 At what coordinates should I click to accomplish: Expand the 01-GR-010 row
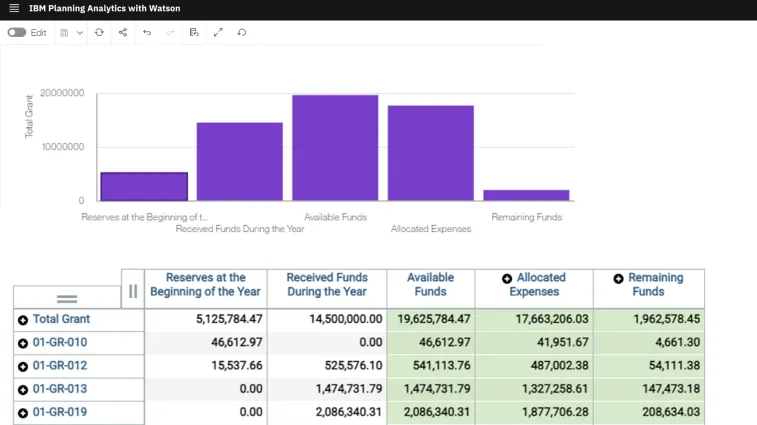coord(22,343)
